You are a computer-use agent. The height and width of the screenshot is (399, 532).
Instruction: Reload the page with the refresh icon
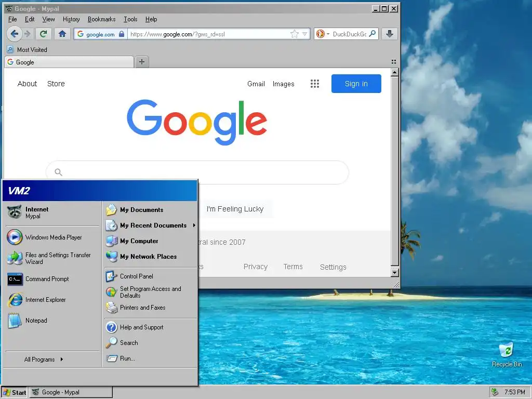pos(43,34)
